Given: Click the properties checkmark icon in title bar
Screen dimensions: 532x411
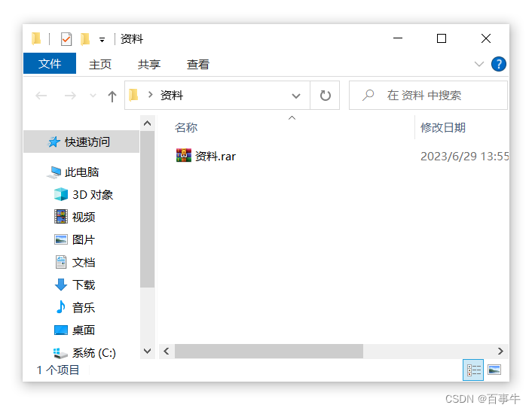Looking at the screenshot, I should (66, 39).
